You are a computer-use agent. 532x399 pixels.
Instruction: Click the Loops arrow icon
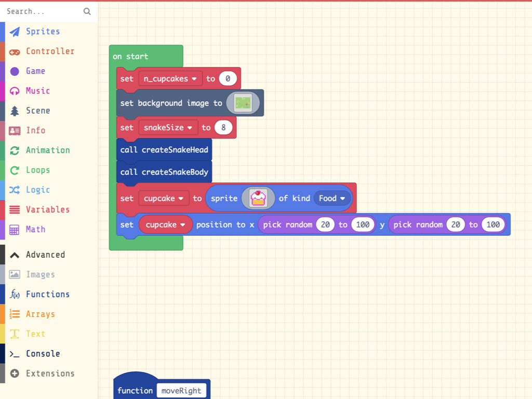point(15,170)
